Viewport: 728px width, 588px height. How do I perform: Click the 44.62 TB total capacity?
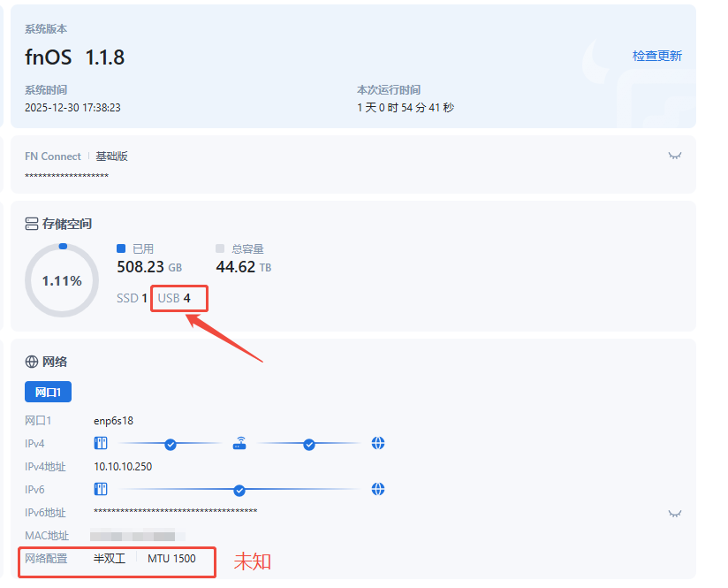pos(243,267)
